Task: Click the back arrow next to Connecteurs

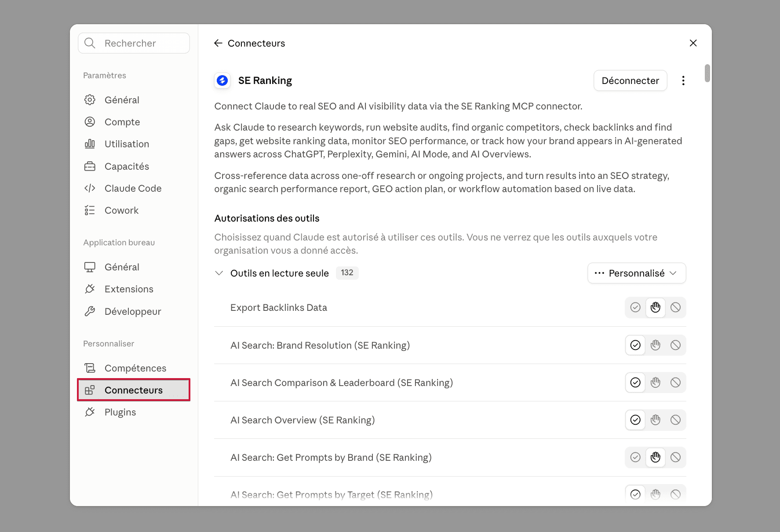Action: [x=218, y=43]
